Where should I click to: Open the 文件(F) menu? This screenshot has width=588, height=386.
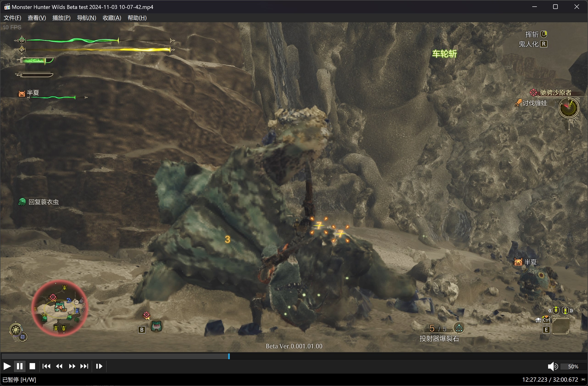tap(12, 18)
